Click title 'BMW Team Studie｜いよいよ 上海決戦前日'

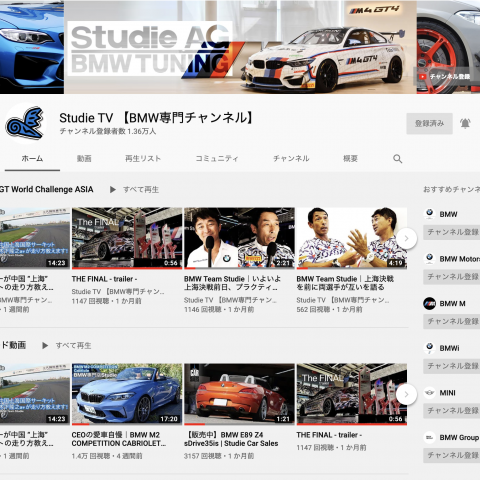coord(232,283)
